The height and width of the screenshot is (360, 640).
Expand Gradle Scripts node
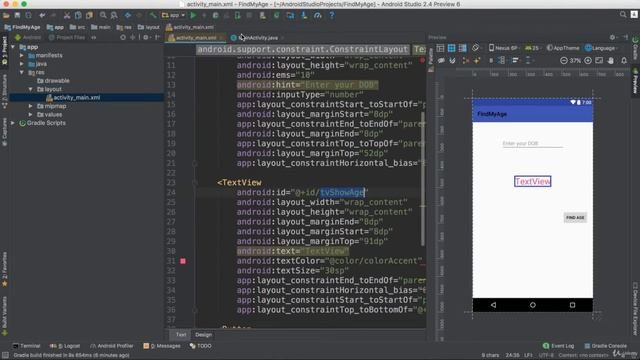pos(13,123)
